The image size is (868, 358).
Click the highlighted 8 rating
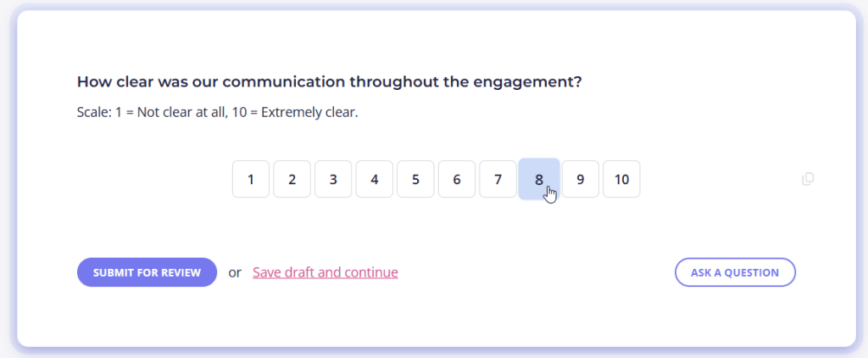coord(538,179)
